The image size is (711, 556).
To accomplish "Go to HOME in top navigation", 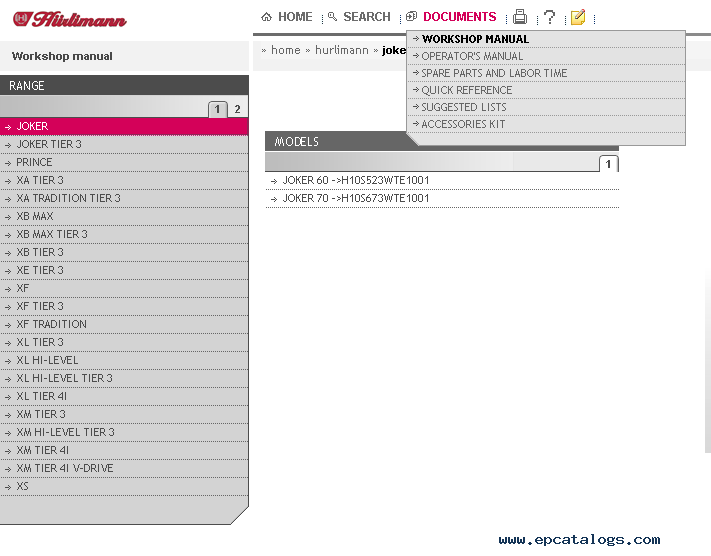I will click(x=295, y=17).
